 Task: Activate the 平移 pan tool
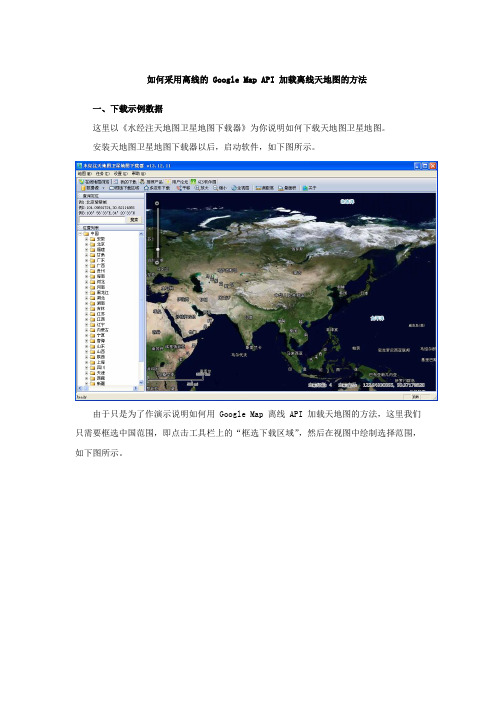(184, 188)
